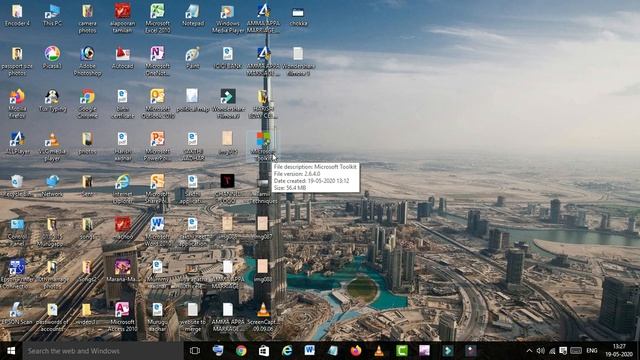This screenshot has height=360, width=640.
Task: Open the political map file
Action: [x=193, y=100]
